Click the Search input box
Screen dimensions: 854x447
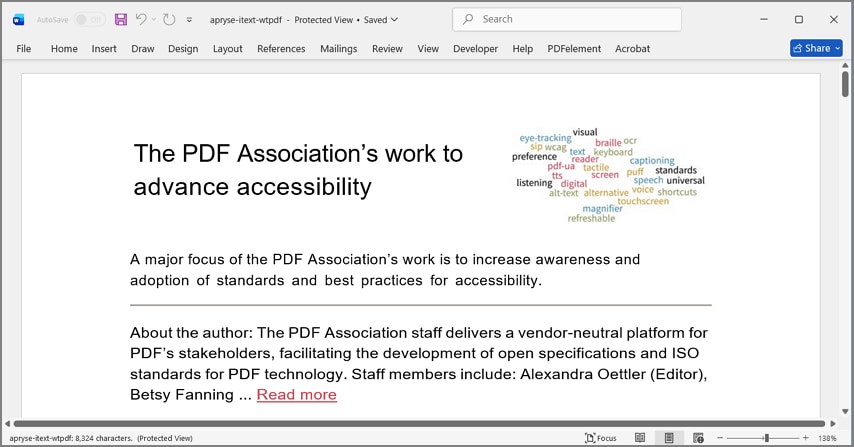tap(566, 19)
